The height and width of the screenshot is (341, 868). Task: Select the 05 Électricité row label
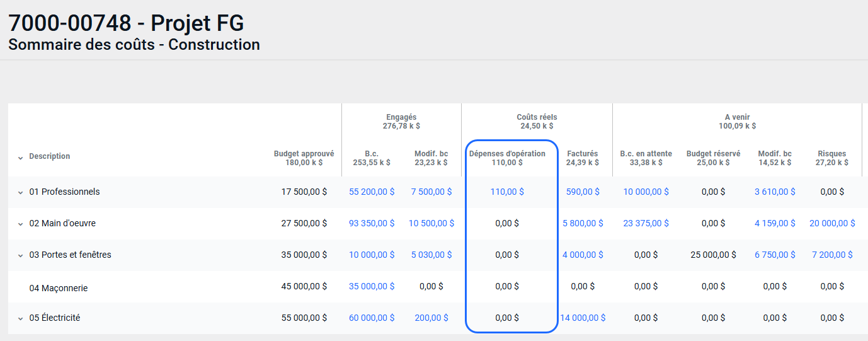coord(55,318)
